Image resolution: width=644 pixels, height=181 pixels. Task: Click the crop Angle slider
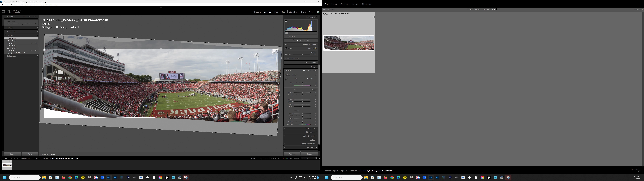pos(302,54)
